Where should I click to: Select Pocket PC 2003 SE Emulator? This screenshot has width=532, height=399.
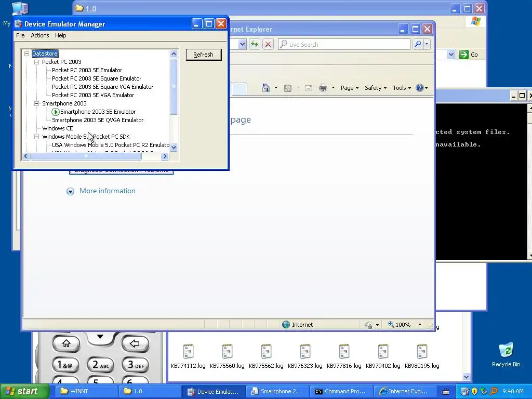click(x=87, y=70)
